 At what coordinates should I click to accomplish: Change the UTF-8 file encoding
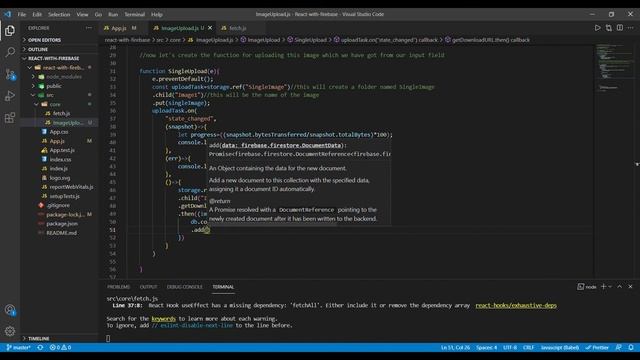click(510, 347)
